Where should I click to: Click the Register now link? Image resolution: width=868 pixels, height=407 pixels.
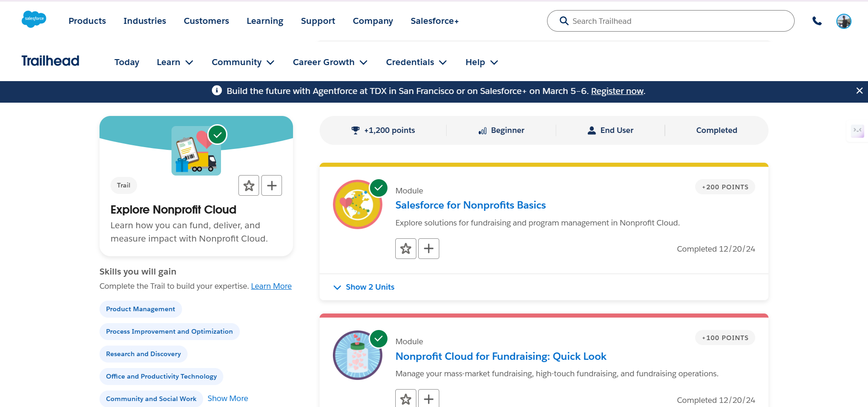point(617,91)
